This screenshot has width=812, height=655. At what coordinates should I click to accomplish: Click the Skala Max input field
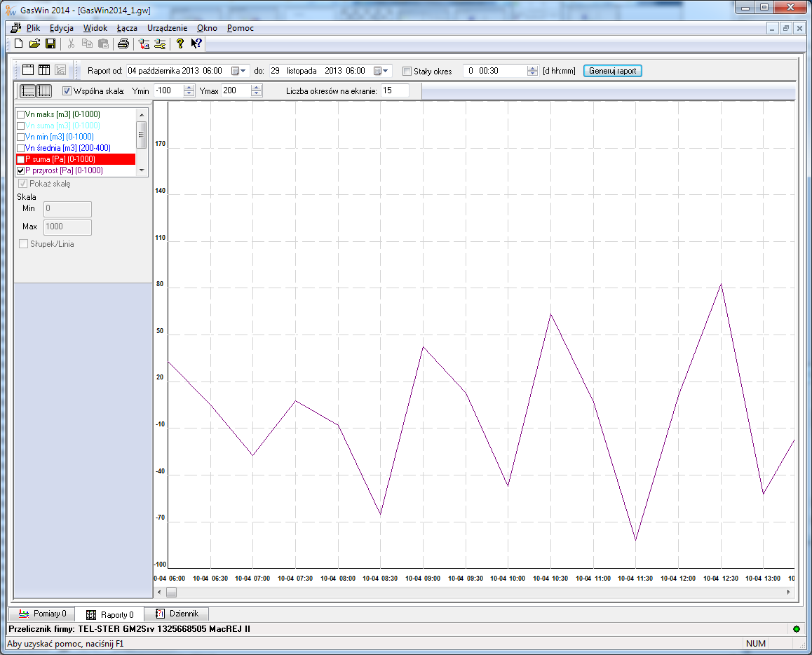pos(67,227)
